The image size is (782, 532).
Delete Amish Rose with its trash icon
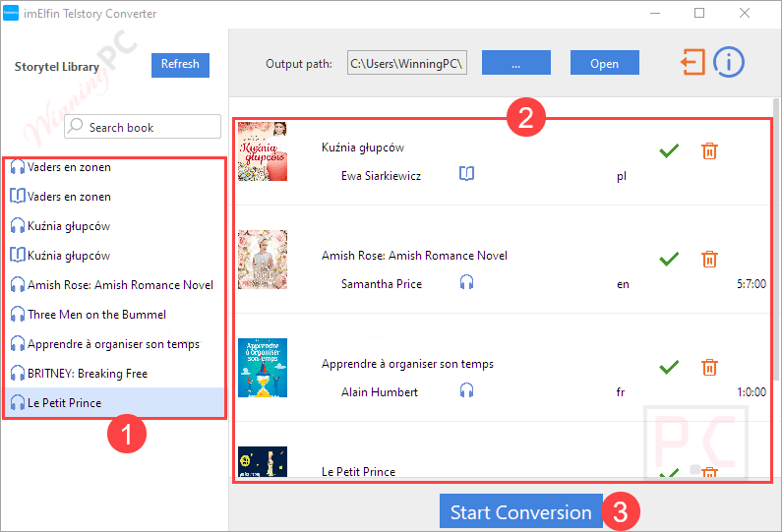tap(709, 259)
